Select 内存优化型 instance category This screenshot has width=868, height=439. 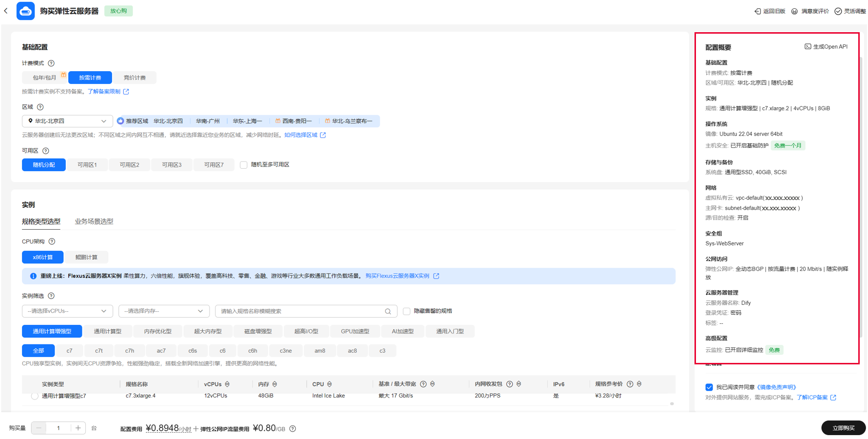158,331
